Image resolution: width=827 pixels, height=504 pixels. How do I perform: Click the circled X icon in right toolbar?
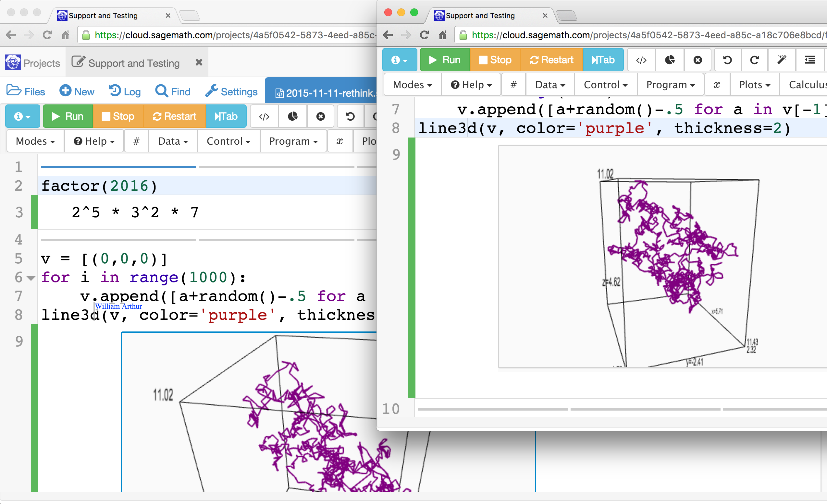click(697, 60)
